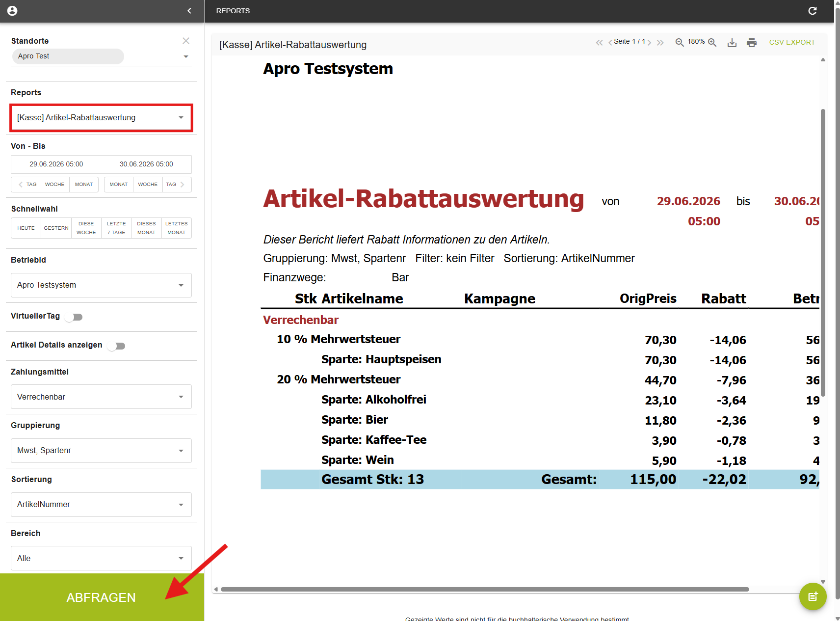Screen dimensions: 840x621
Task: Step back one WOCHE in date range
Action: click(55, 185)
